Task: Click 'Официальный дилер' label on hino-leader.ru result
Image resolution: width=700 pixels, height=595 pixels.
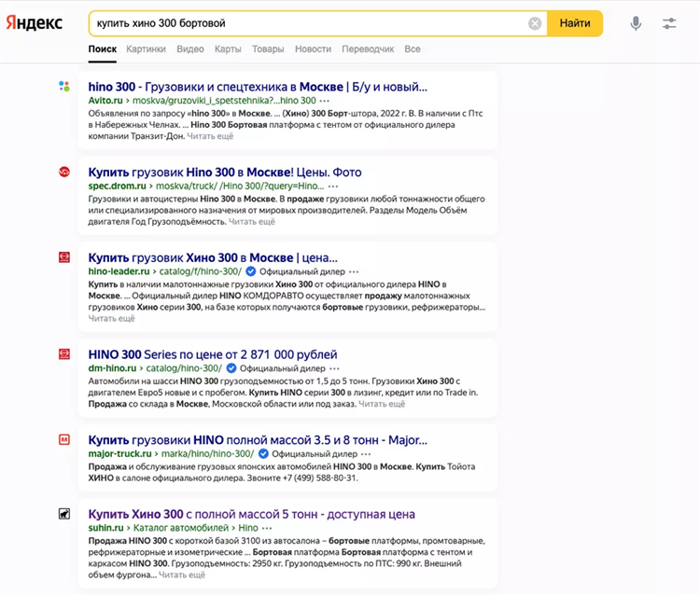Action: pos(302,271)
